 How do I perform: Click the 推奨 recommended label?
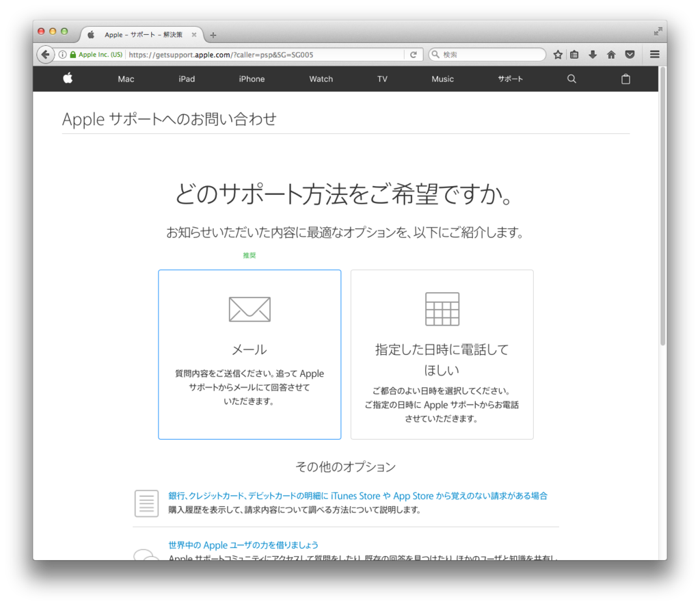[249, 255]
